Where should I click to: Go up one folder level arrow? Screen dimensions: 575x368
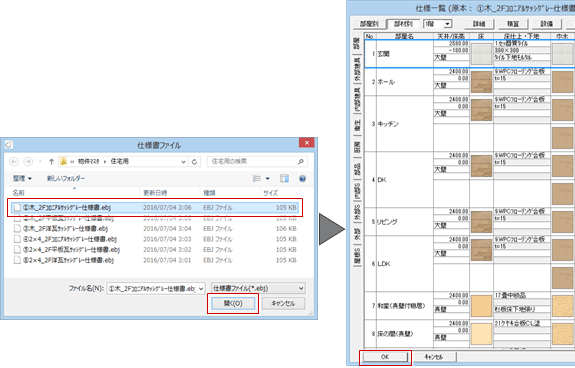51,161
